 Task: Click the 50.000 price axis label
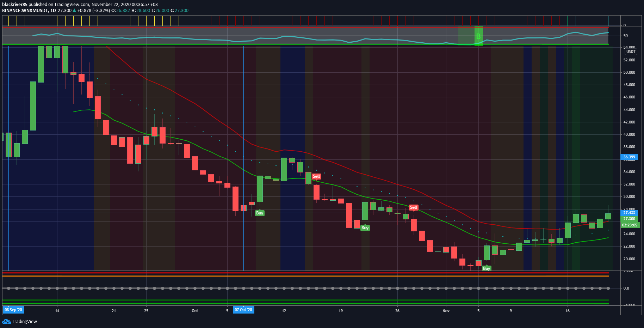629,72
